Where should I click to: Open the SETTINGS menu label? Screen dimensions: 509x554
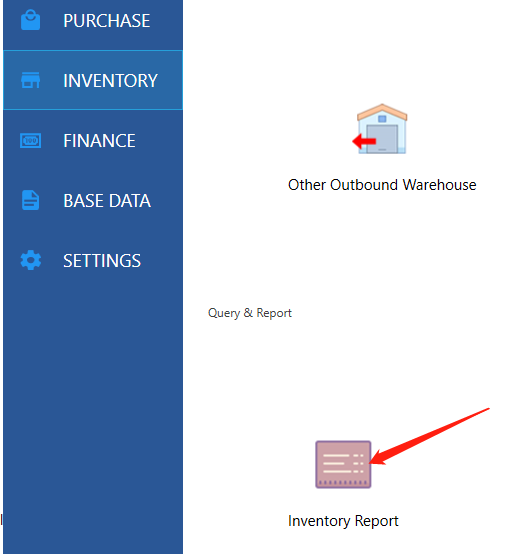[102, 261]
